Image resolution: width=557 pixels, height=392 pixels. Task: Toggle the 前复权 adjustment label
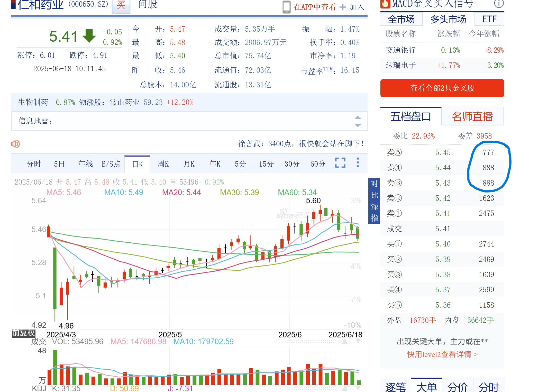pos(23,333)
